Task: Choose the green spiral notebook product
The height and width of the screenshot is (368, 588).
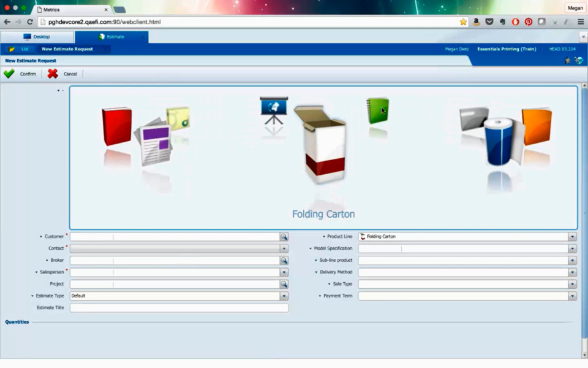Action: [378, 111]
